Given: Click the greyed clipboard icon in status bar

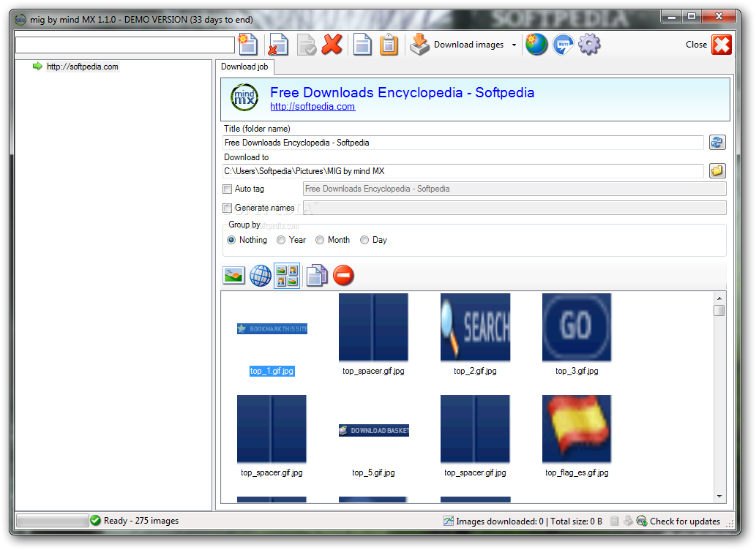Looking at the screenshot, I should click(x=615, y=521).
